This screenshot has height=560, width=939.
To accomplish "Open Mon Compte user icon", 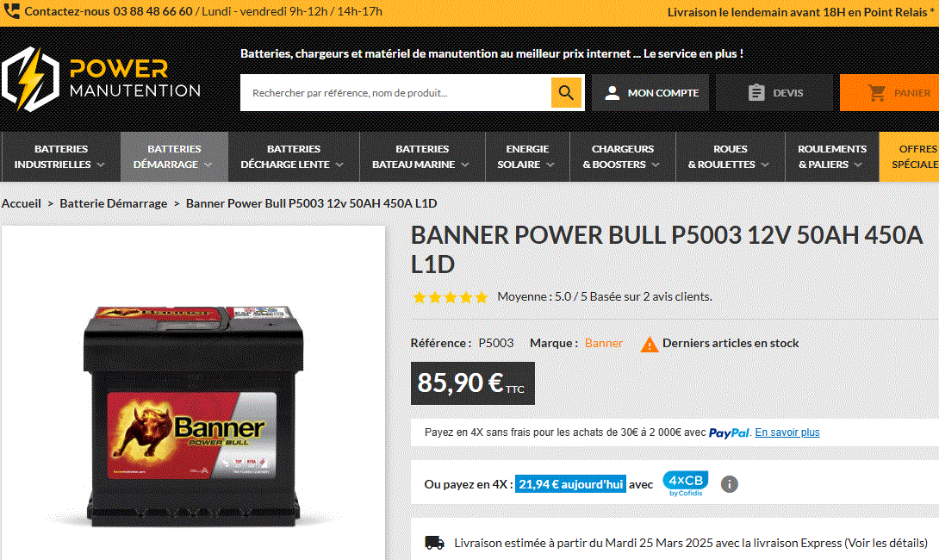I will pyautogui.click(x=612, y=93).
